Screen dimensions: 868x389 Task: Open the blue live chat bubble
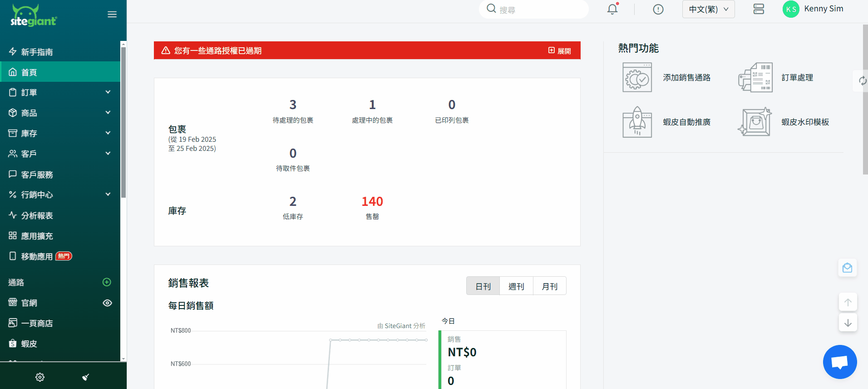pos(839,362)
